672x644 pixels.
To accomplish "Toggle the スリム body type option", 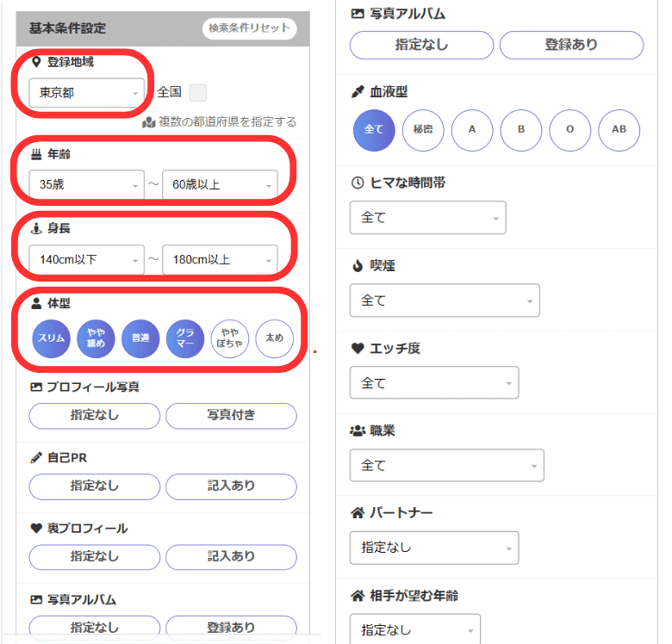I will click(51, 338).
